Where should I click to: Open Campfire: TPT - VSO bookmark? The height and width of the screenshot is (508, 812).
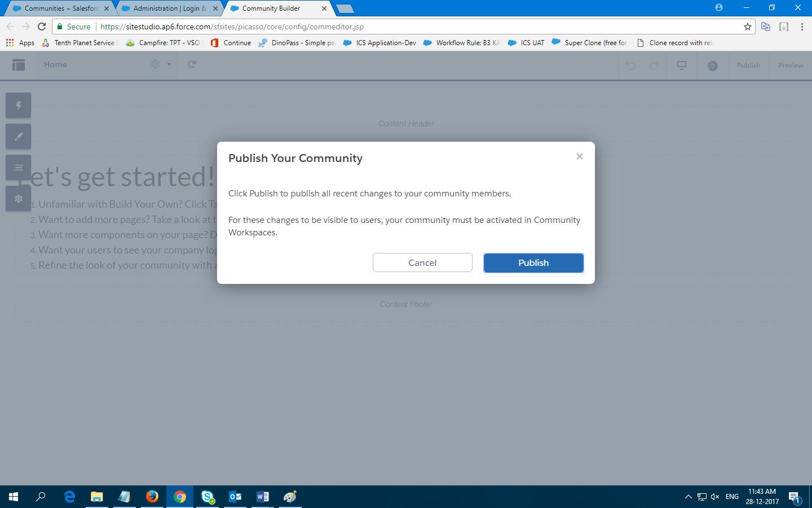(164, 43)
